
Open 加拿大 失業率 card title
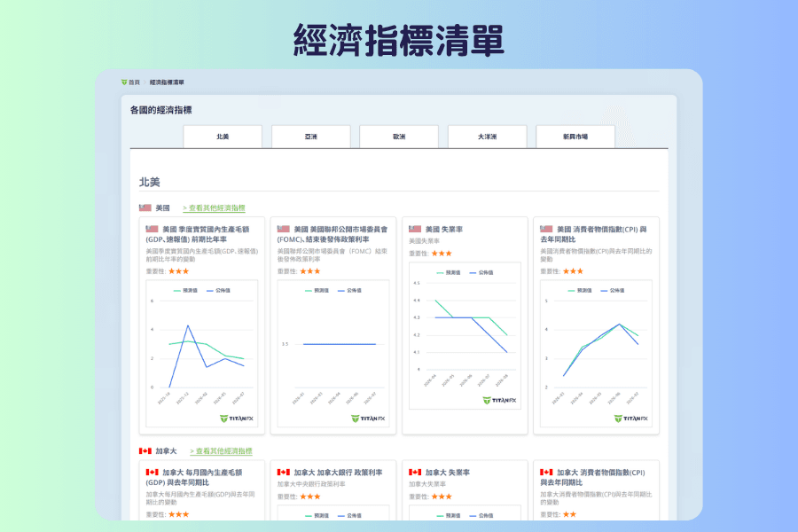pyautogui.click(x=448, y=473)
